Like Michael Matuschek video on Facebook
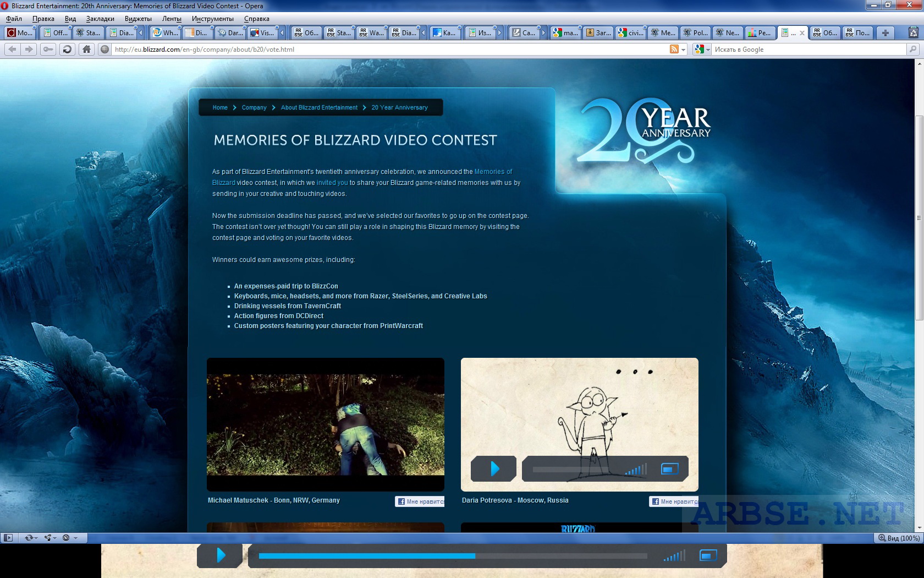This screenshot has width=924, height=578. pyautogui.click(x=420, y=501)
